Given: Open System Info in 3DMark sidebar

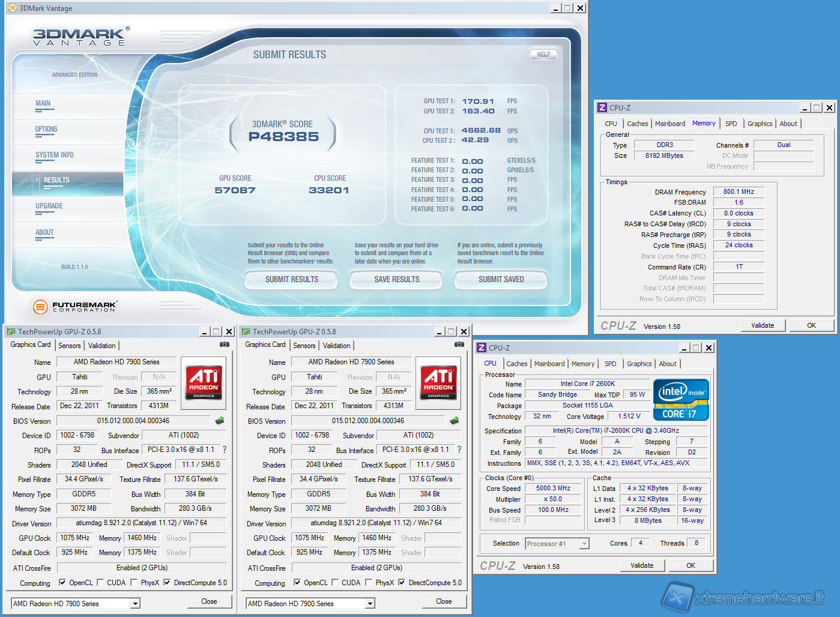Looking at the screenshot, I should coord(55,155).
